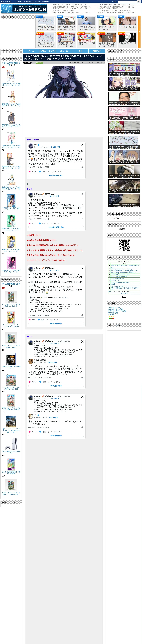This screenshot has height=644, width=142.
Task: Open https://matome-plus.com/game.html in access ranking
Action: coord(124,271)
